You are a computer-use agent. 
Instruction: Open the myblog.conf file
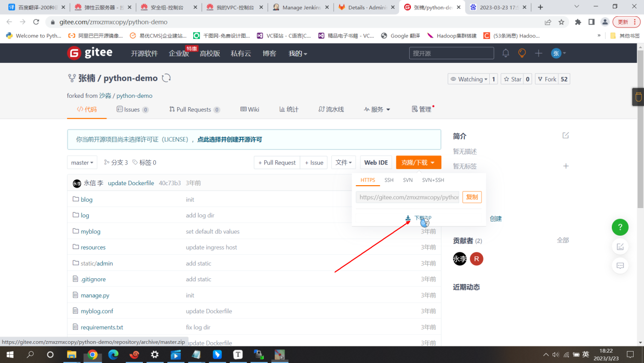(97, 311)
